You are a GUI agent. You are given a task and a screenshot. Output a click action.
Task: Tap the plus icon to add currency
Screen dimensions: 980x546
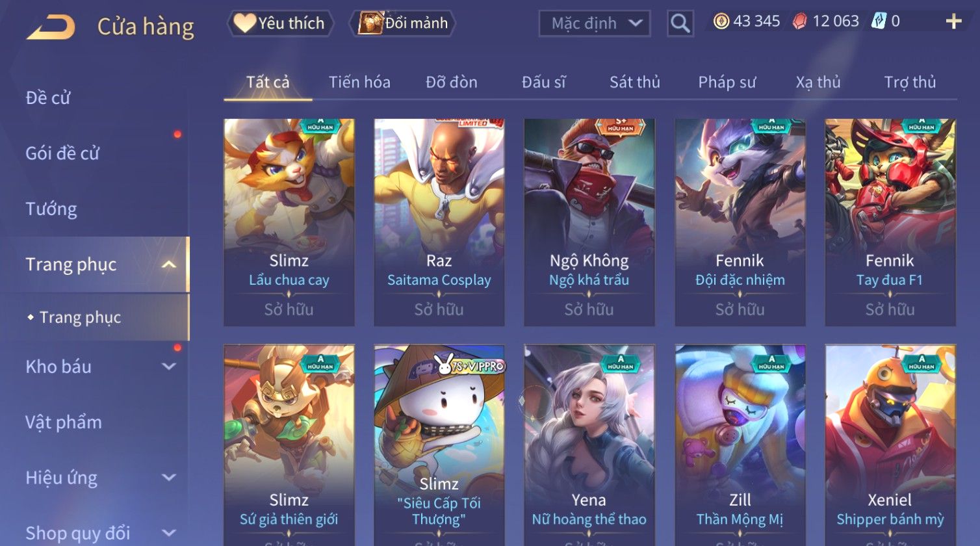coord(953,21)
